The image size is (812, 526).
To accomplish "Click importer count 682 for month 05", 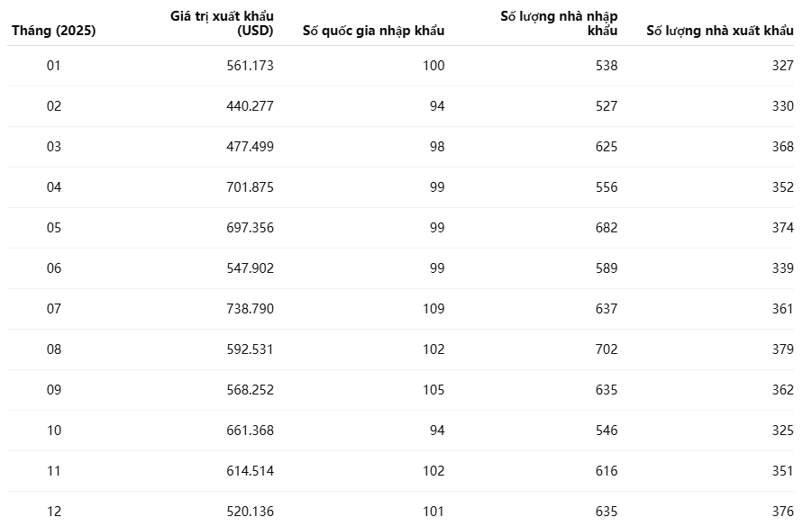I will pos(606,228).
